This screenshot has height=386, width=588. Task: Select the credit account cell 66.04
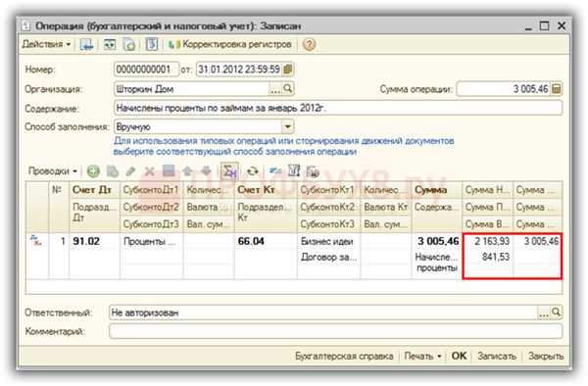point(266,241)
